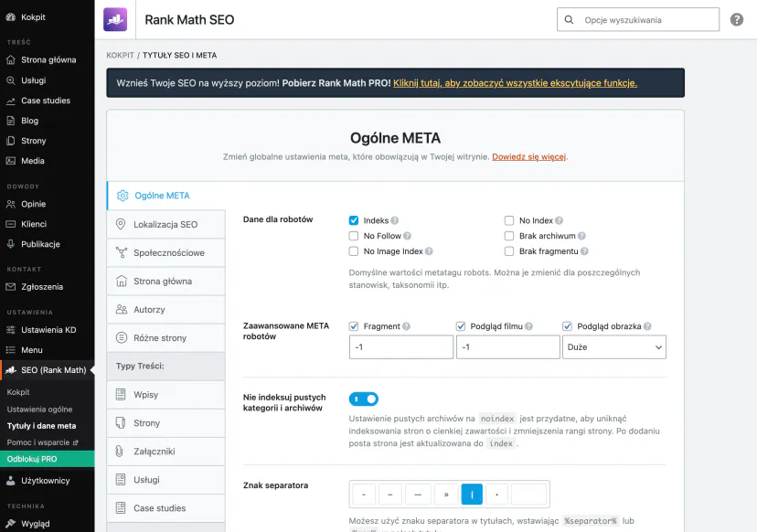The image size is (757, 532).
Task: Open the Załączniki content type tab
Action: (x=166, y=452)
